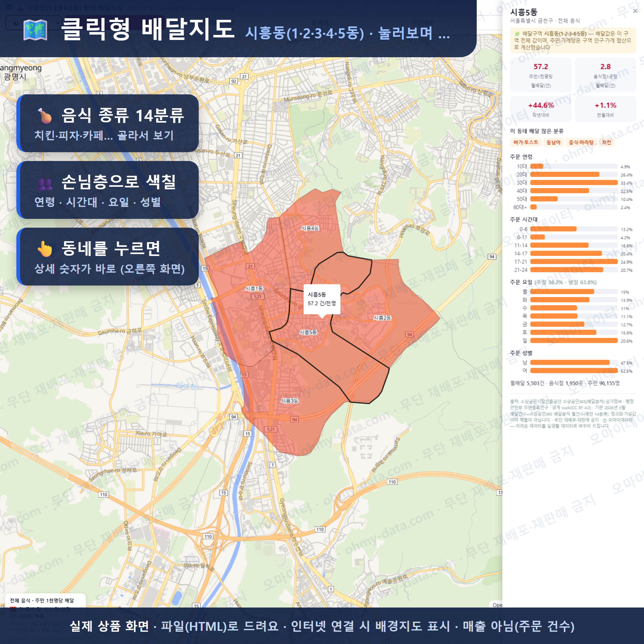Close the 시흥5동 detail panel

pos(635,11)
